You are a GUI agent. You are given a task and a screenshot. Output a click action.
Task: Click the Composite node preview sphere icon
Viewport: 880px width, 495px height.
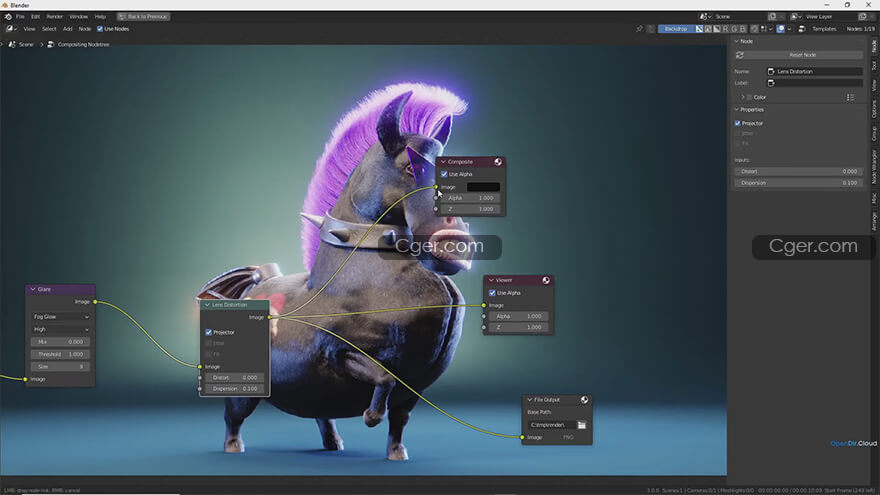[498, 162]
